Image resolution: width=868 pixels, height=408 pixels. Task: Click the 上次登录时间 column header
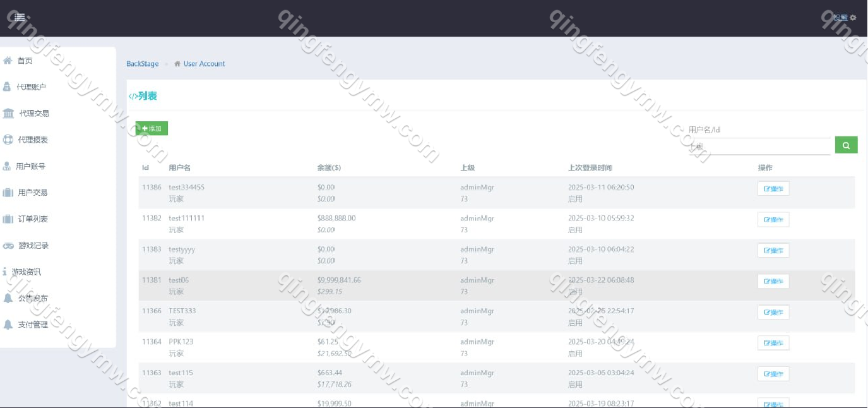click(590, 168)
